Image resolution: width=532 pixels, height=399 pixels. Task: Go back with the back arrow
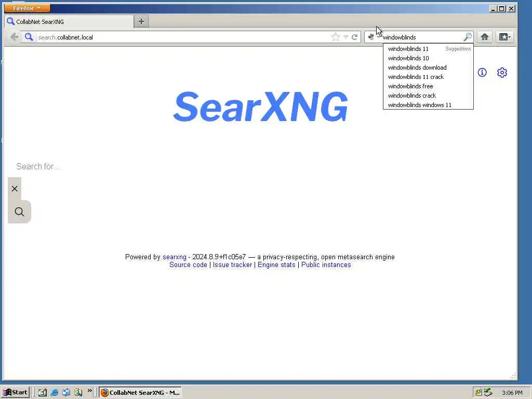coord(14,37)
